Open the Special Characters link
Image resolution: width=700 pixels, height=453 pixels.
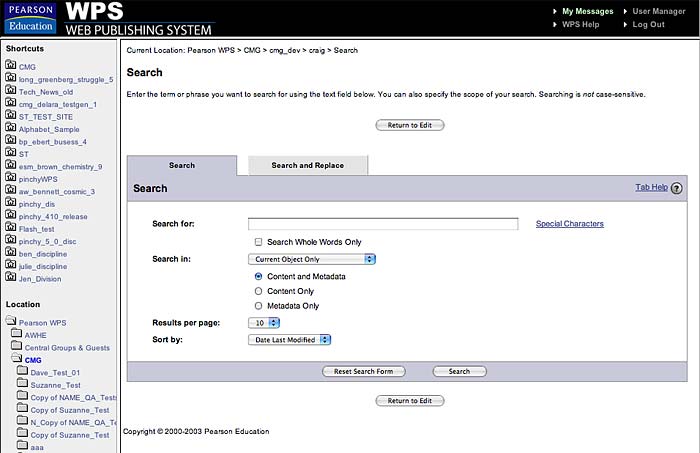(x=570, y=224)
